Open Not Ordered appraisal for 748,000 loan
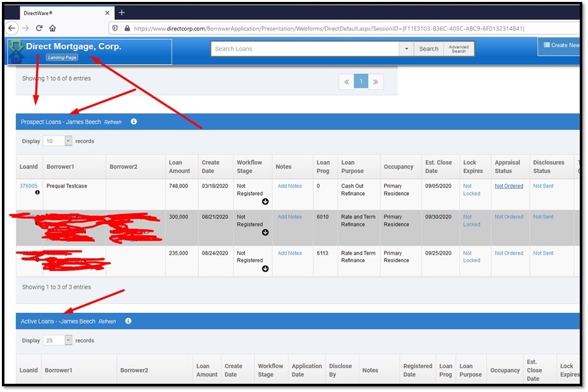The image size is (588, 392). 508,186
